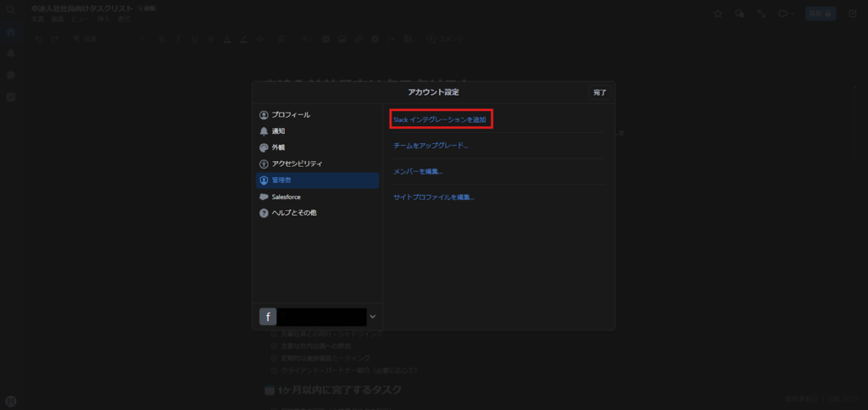This screenshot has width=868, height=410.
Task: Click the bell icon beside 通知
Action: (264, 131)
